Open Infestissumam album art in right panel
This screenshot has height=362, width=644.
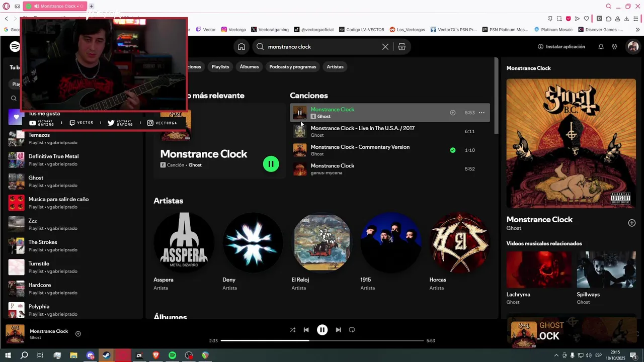[x=571, y=143]
